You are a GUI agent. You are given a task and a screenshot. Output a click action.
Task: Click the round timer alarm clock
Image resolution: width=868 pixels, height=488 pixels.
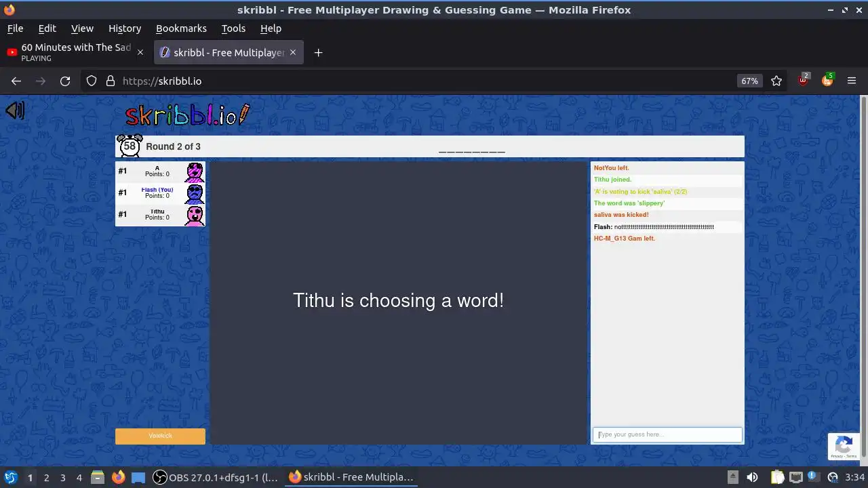click(x=130, y=146)
